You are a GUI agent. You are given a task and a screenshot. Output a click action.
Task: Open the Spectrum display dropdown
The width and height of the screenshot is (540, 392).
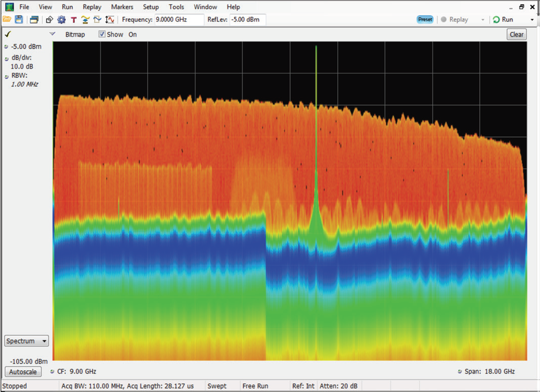coord(26,340)
